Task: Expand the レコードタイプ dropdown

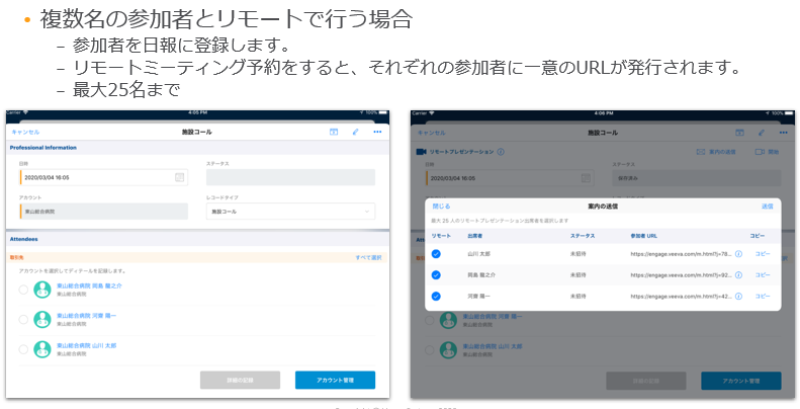Action: [290, 211]
